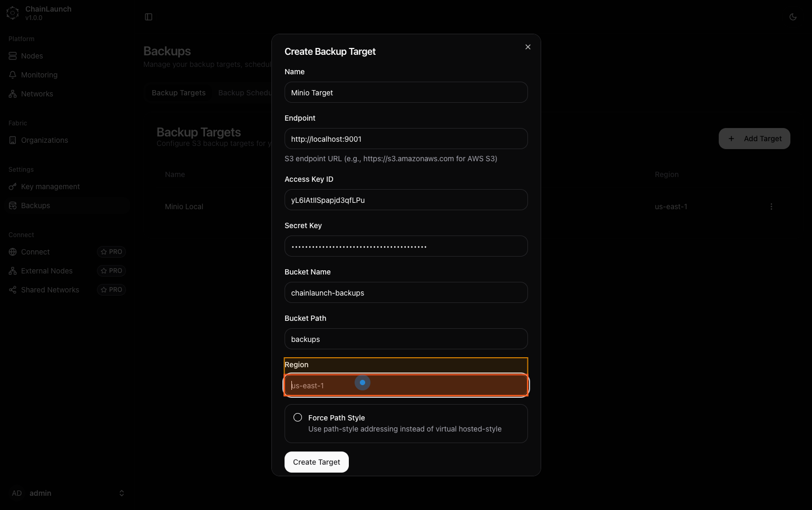
Task: Open Key management settings
Action: [x=50, y=187]
